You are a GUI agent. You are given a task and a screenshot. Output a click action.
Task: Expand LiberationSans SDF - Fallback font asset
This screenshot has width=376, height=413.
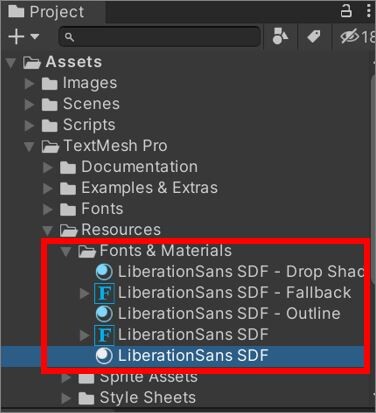click(x=85, y=293)
